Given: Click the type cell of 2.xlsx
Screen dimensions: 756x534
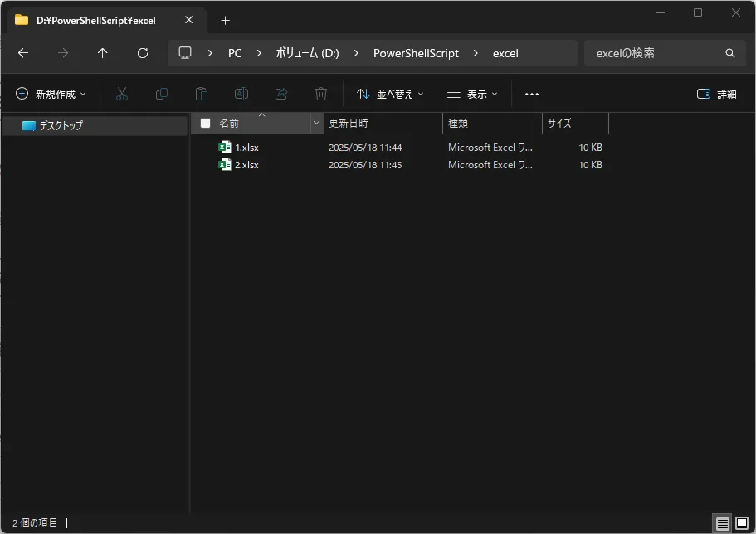Looking at the screenshot, I should (490, 165).
